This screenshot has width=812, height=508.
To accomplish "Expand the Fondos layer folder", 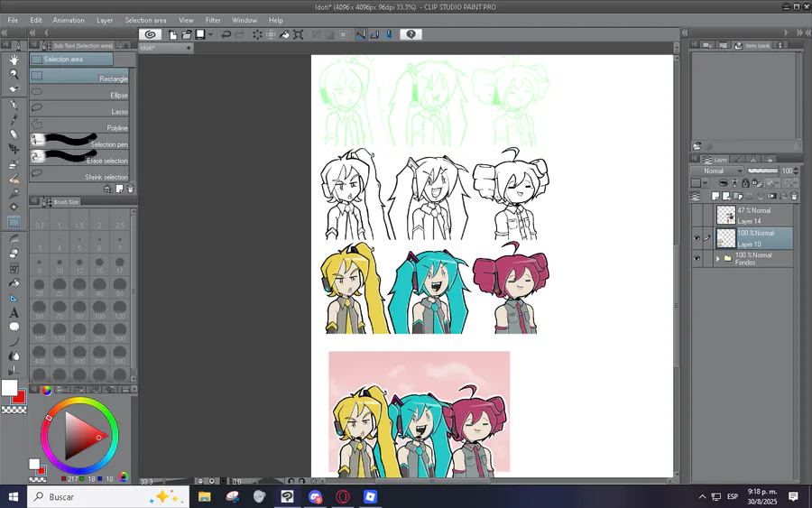I will tap(718, 258).
